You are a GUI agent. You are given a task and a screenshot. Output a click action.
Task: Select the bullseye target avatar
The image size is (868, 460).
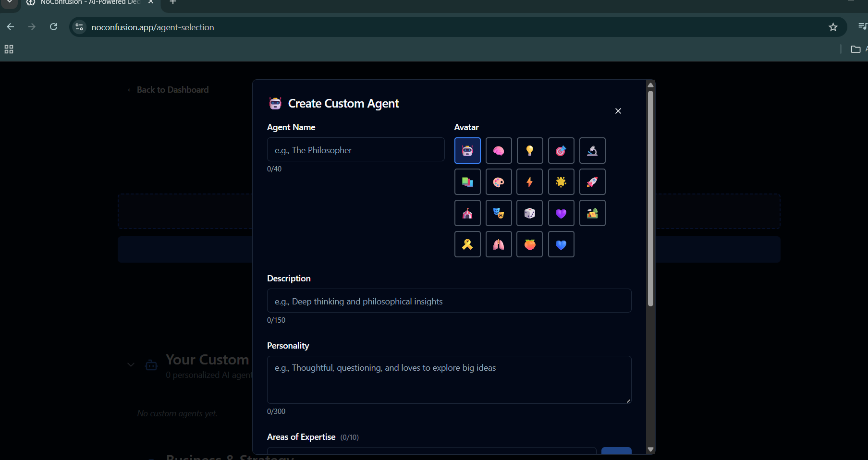tap(561, 151)
